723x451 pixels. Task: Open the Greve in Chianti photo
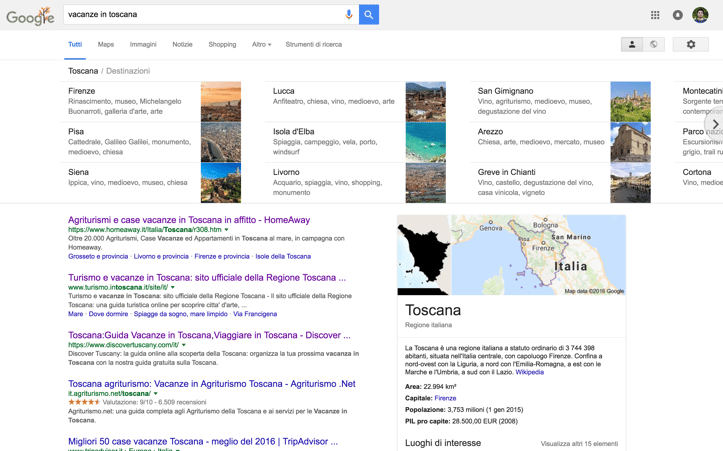coord(630,183)
